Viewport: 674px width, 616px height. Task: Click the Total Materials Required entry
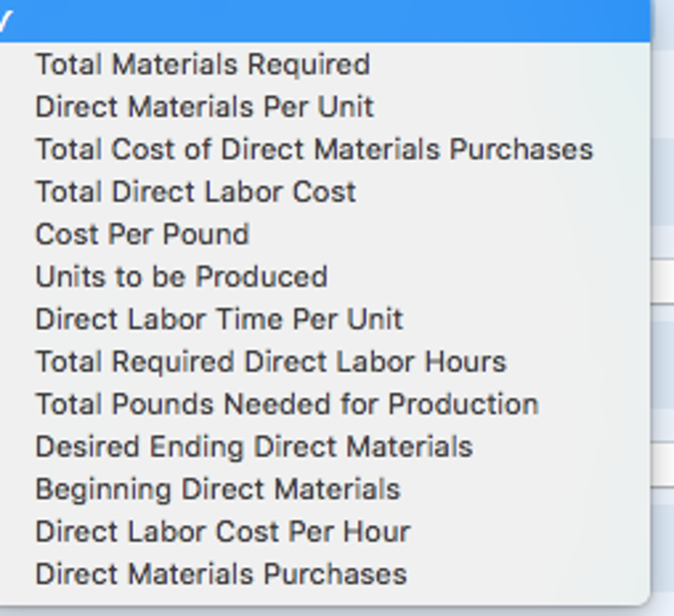[x=203, y=64]
